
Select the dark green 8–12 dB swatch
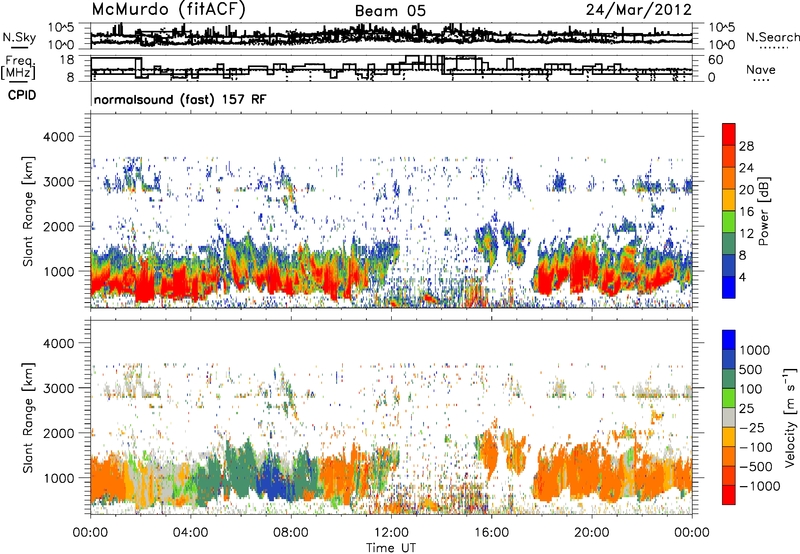tap(729, 243)
